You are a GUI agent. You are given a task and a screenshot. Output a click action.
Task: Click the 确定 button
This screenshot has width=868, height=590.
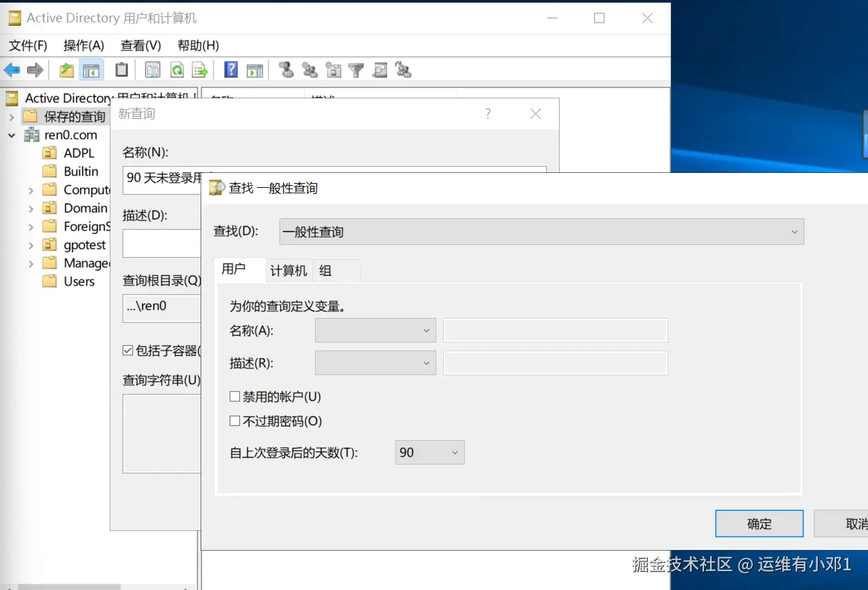point(759,524)
